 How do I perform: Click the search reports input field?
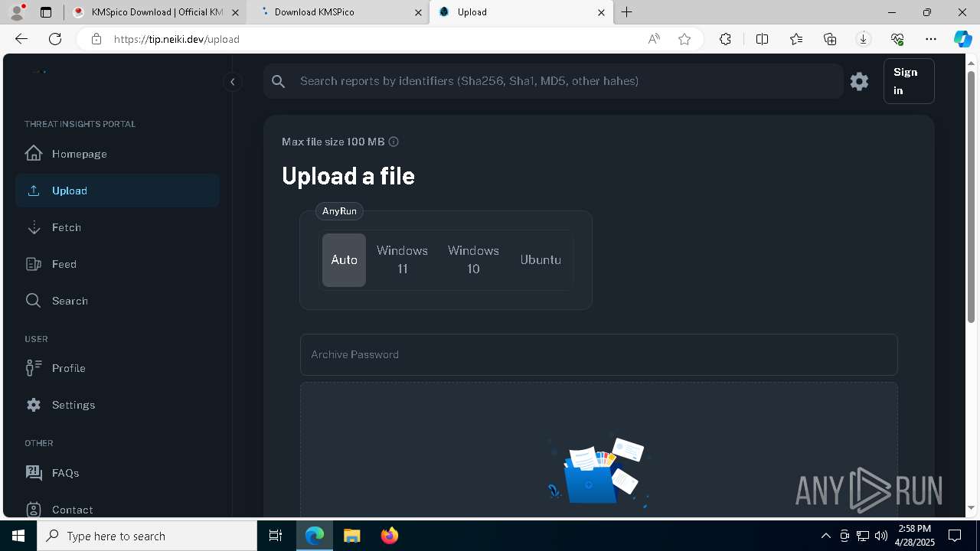click(x=567, y=81)
